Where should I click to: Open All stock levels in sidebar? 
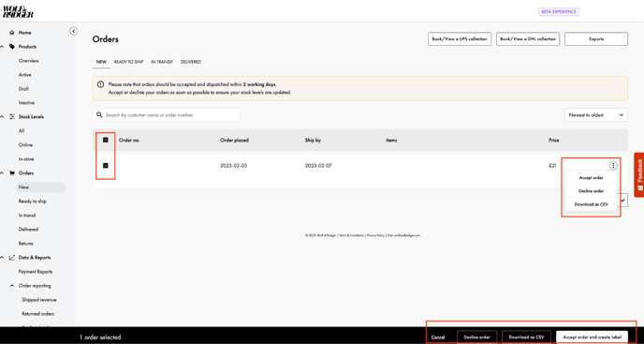click(x=21, y=131)
